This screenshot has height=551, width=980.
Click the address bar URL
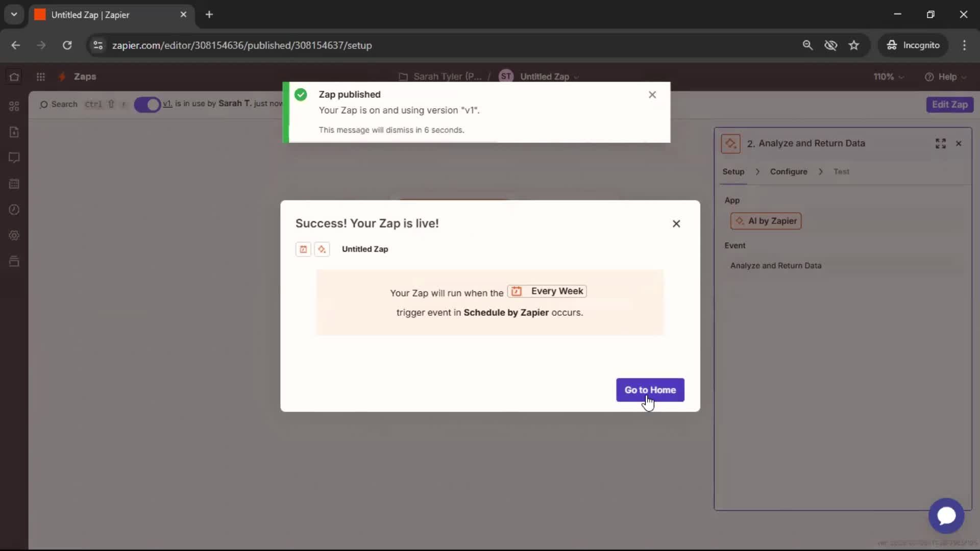click(x=242, y=45)
